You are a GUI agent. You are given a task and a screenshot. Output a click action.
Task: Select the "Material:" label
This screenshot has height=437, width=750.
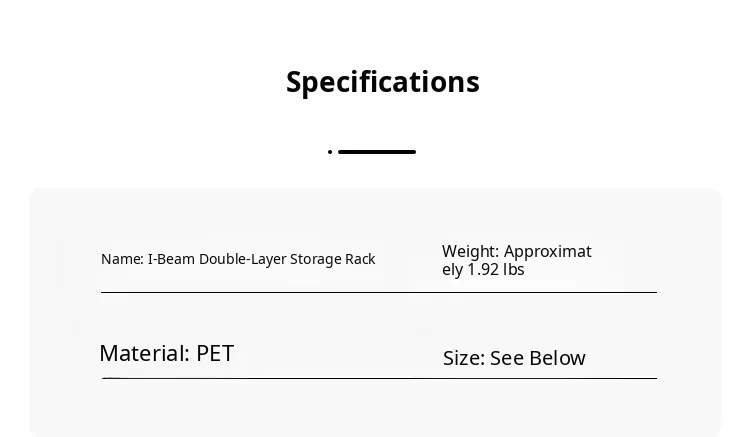pos(144,354)
